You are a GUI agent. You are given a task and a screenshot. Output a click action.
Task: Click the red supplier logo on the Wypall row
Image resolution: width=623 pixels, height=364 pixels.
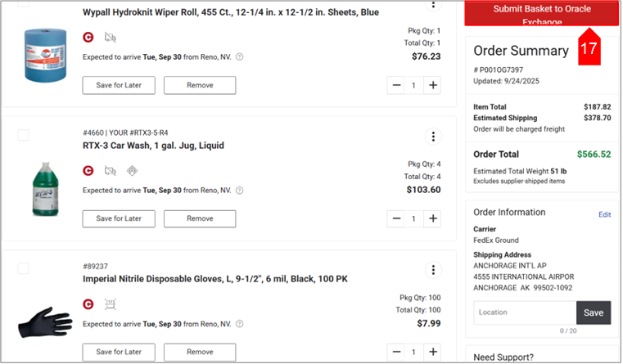88,37
